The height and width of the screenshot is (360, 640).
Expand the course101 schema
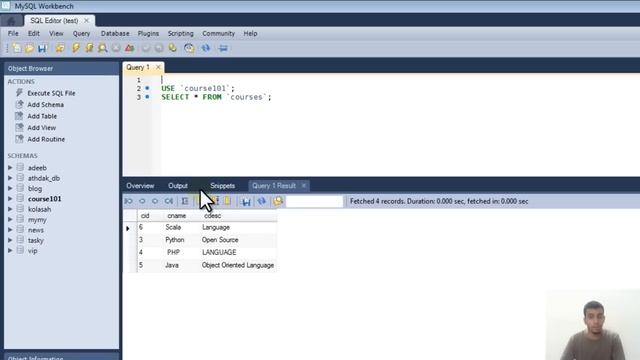(x=10, y=199)
